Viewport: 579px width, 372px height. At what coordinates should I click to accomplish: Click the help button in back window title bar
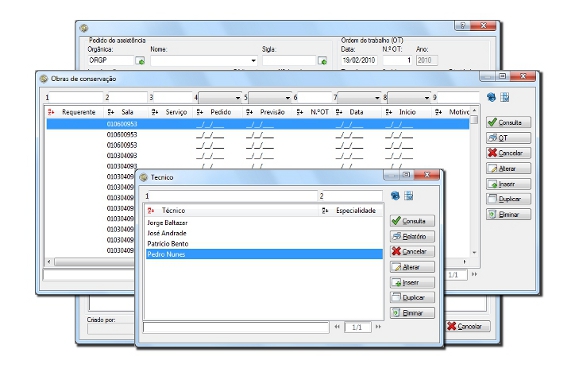tap(462, 25)
